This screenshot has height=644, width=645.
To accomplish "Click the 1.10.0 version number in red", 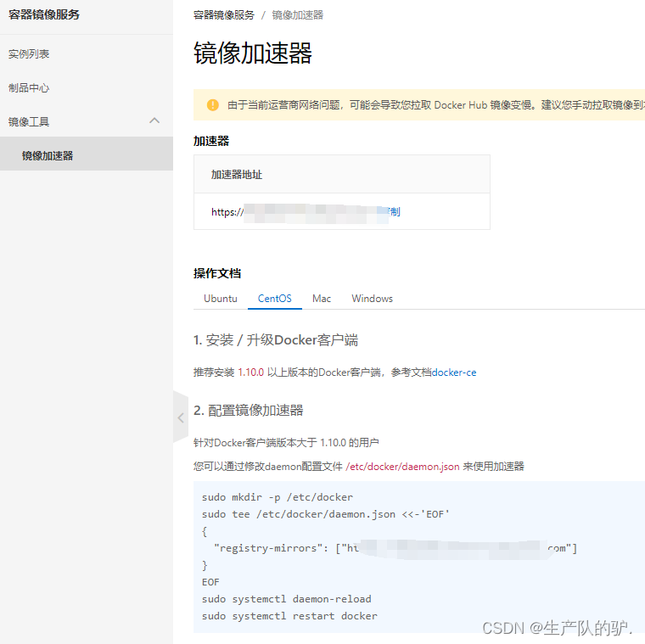I will pos(251,372).
